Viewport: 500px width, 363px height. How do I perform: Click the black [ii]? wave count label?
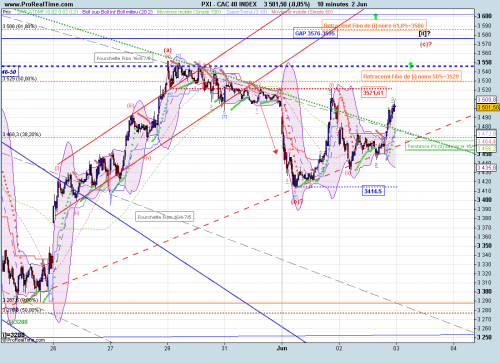click(x=425, y=33)
